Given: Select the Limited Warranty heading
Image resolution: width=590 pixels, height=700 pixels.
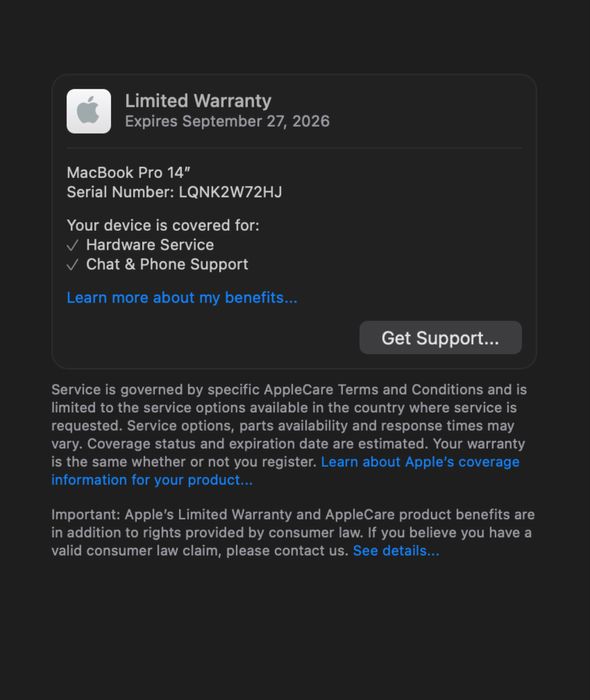Looking at the screenshot, I should coord(198,100).
